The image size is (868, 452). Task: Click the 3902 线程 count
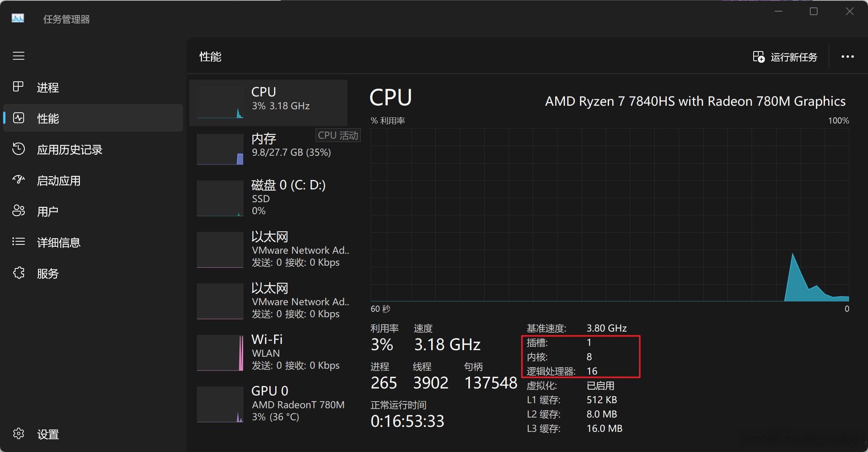pos(431,383)
